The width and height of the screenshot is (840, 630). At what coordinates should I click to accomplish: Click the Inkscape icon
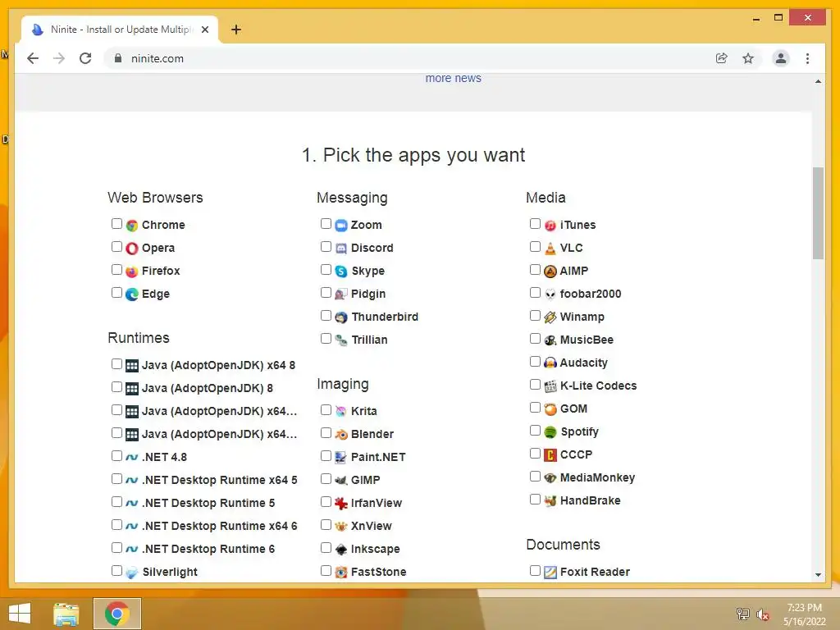click(341, 549)
